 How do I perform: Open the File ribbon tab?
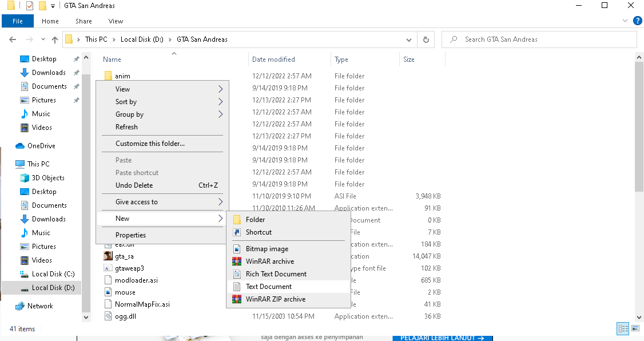(x=18, y=21)
